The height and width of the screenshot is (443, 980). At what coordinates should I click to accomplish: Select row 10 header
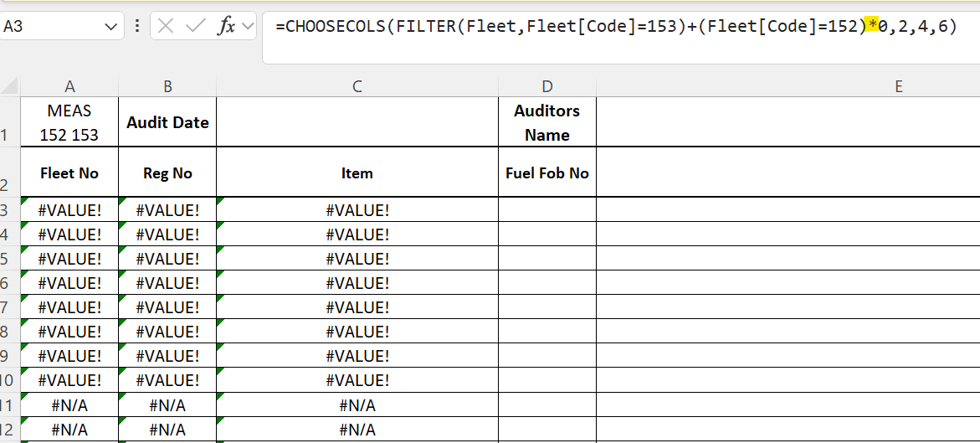tap(10, 380)
